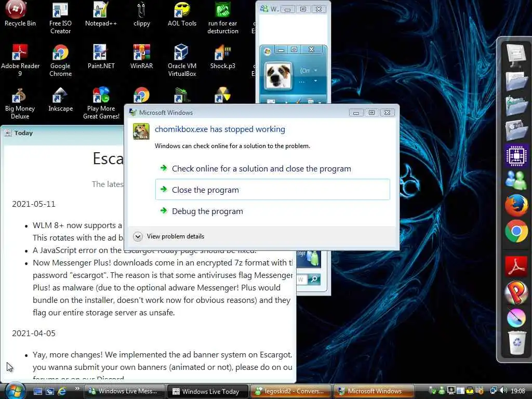Click the volume speaker tray icon
This screenshot has width=532, height=399.
tap(503, 391)
